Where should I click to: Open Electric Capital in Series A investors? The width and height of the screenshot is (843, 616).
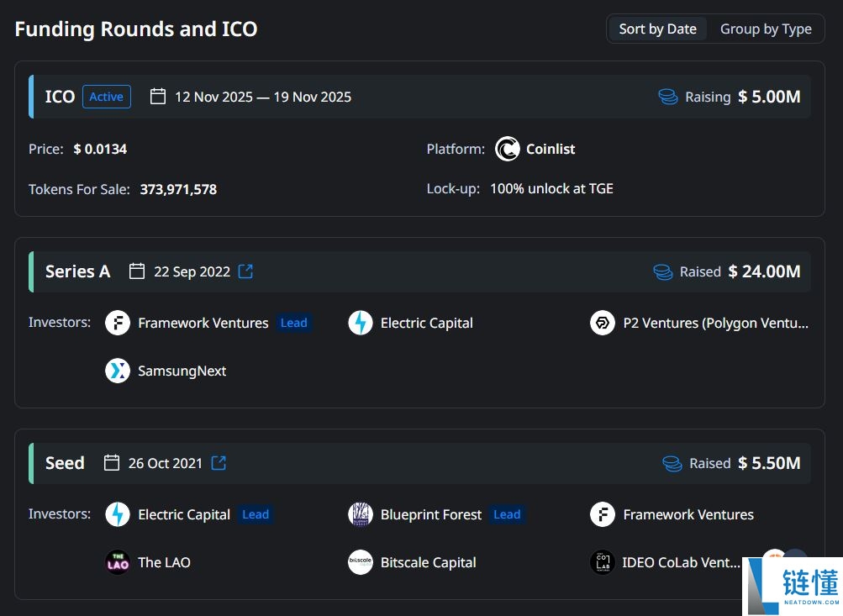pos(426,323)
